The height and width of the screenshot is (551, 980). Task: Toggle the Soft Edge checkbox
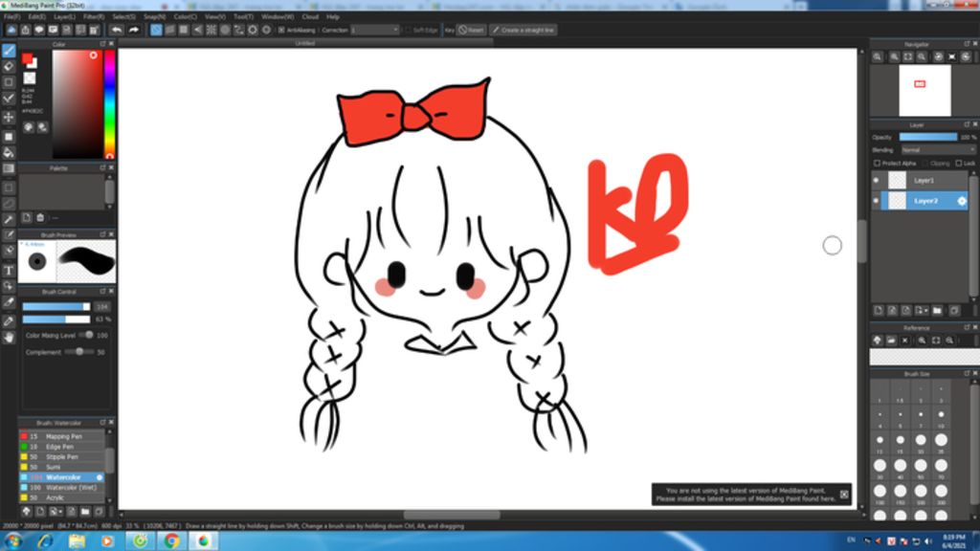408,30
